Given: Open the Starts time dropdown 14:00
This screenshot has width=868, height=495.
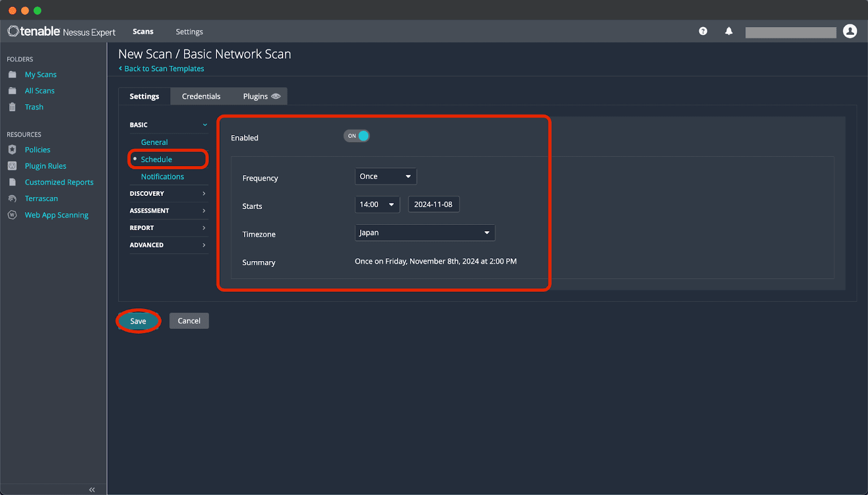Looking at the screenshot, I should pos(377,205).
